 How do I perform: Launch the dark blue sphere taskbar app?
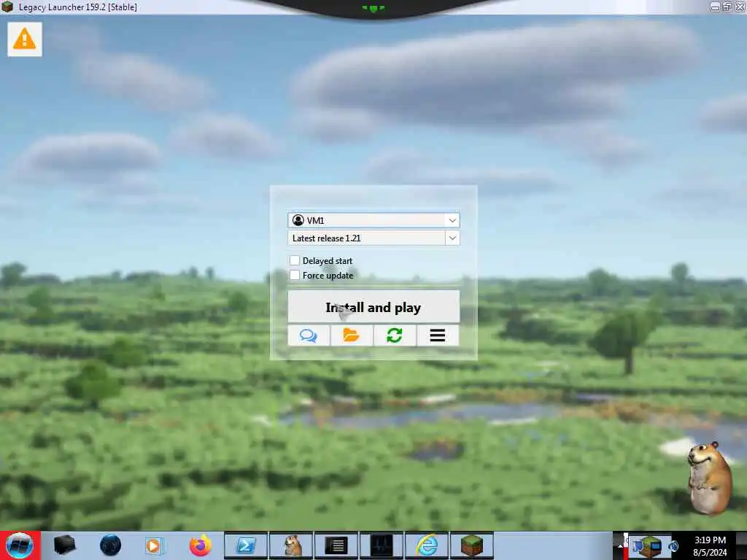[110, 545]
